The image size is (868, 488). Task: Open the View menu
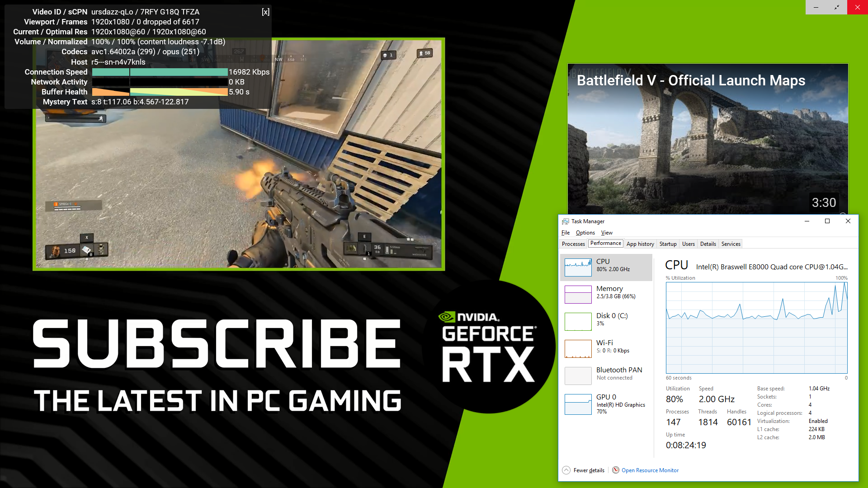(607, 233)
